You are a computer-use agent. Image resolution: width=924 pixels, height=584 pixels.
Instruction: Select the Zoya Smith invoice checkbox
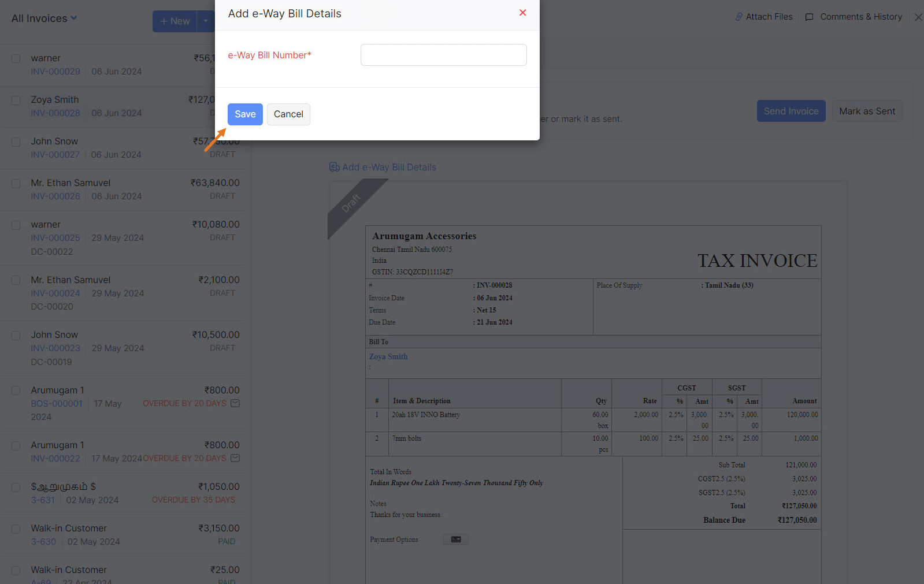[16, 100]
